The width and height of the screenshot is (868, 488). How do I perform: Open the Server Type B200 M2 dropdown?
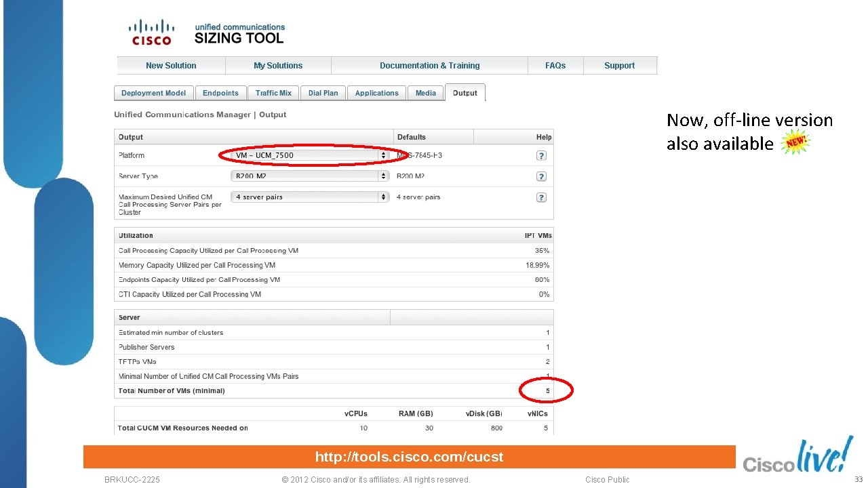click(310, 176)
